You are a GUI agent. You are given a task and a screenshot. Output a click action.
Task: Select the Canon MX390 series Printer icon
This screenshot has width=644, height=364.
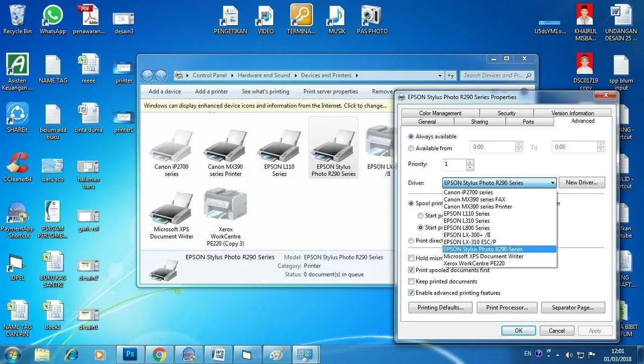click(225, 154)
